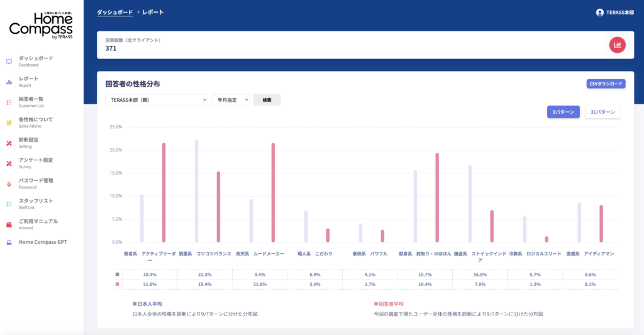
Task: Go to Home Compass GPT page
Action: 42,242
